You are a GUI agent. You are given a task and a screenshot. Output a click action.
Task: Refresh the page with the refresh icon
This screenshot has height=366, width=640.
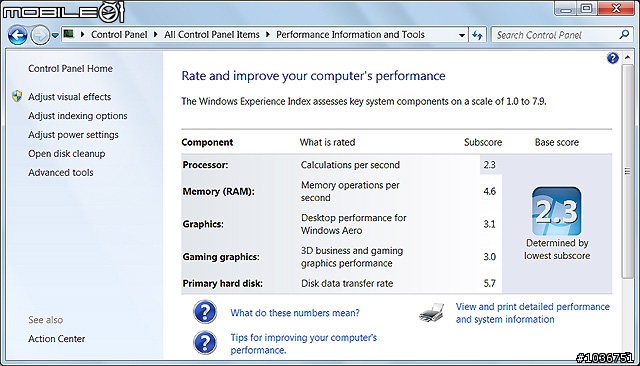coord(477,35)
